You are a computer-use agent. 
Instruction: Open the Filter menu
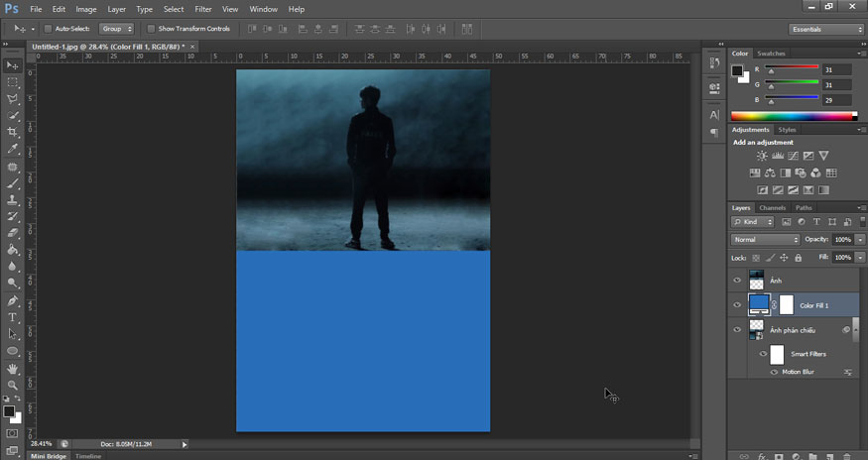pyautogui.click(x=203, y=9)
